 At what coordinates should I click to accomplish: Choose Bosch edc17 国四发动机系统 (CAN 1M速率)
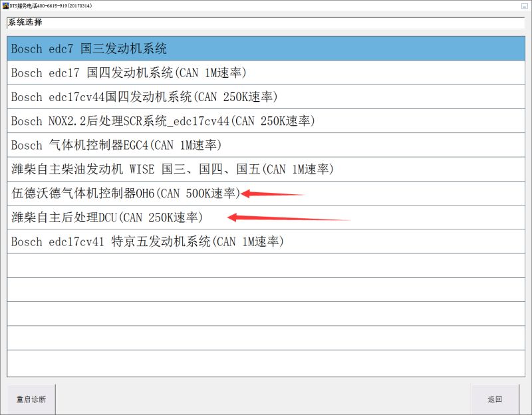click(266, 73)
